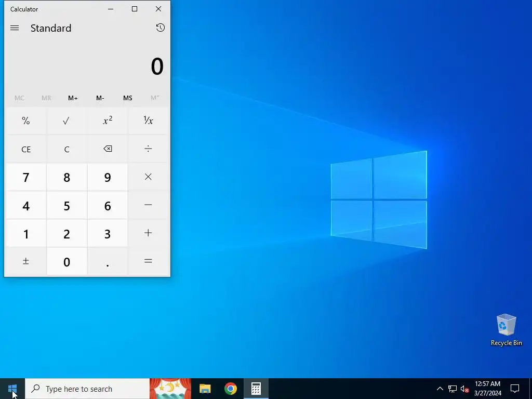This screenshot has width=532, height=399.
Task: Open the network status tray icon
Action: pos(453,389)
